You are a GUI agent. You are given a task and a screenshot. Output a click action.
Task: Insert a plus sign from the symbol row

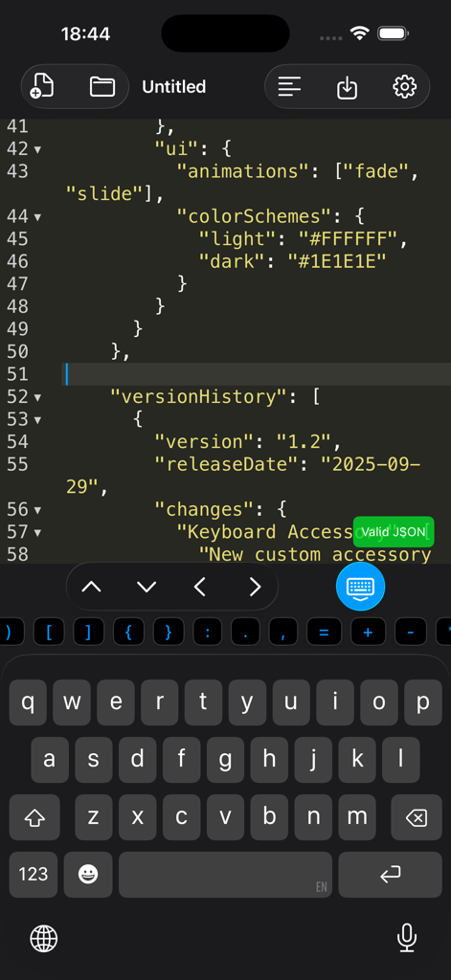click(x=368, y=632)
